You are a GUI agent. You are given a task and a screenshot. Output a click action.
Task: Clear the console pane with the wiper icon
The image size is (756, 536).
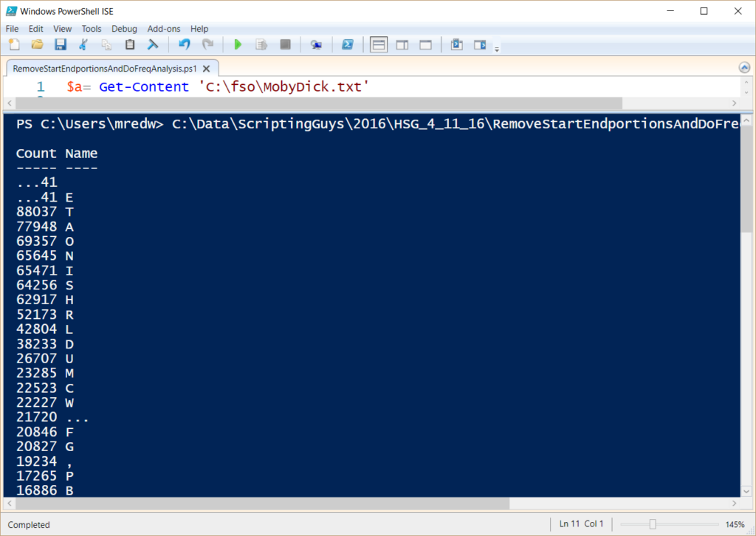[x=153, y=45]
